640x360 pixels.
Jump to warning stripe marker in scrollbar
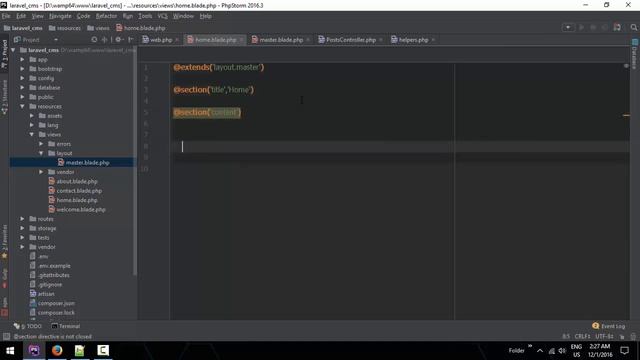point(626,116)
